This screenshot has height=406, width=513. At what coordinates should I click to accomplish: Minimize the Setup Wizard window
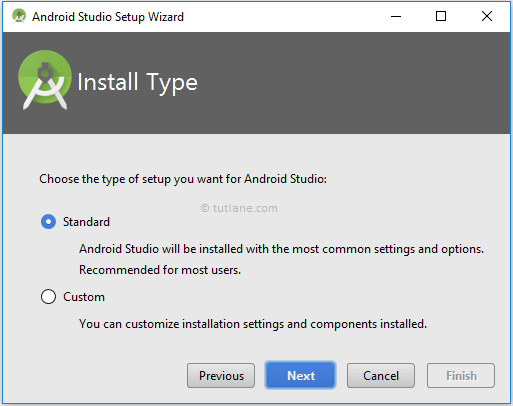(x=396, y=16)
